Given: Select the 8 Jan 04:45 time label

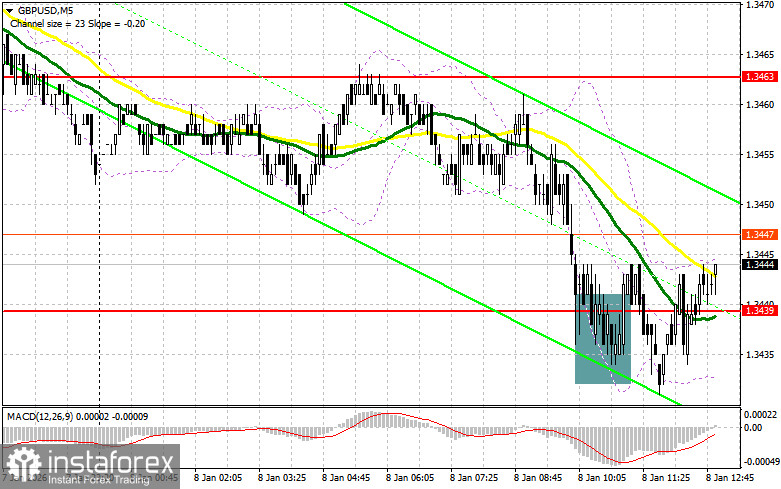Looking at the screenshot, I should coord(346,478).
